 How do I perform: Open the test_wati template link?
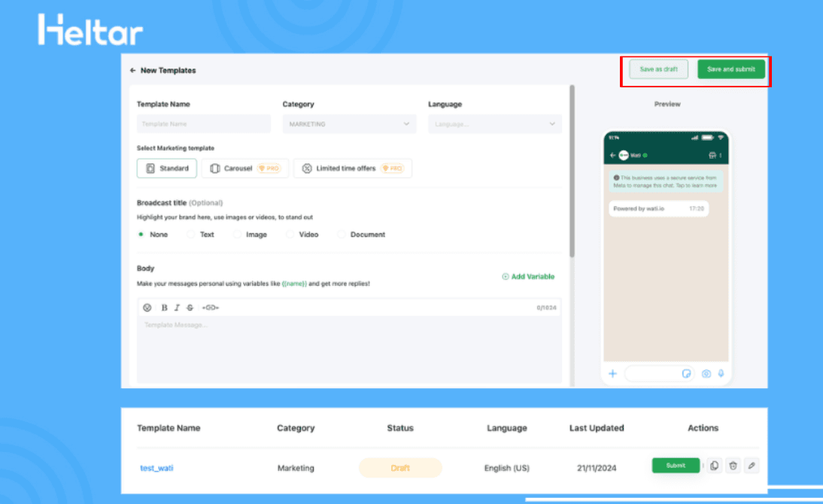coord(156,467)
